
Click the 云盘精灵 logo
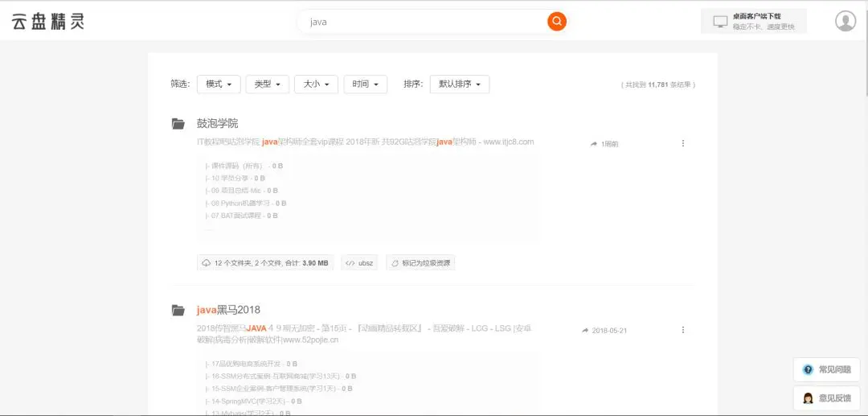click(48, 22)
